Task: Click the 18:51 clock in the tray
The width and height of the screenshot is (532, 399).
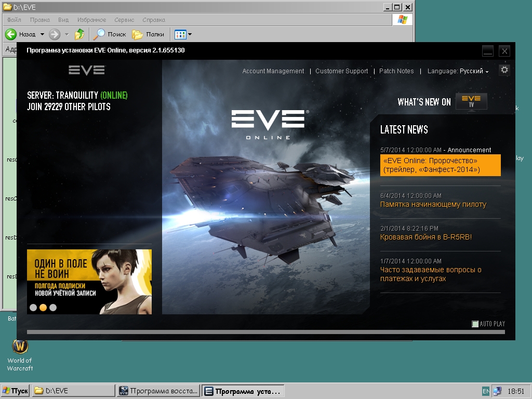Action: 516,391
